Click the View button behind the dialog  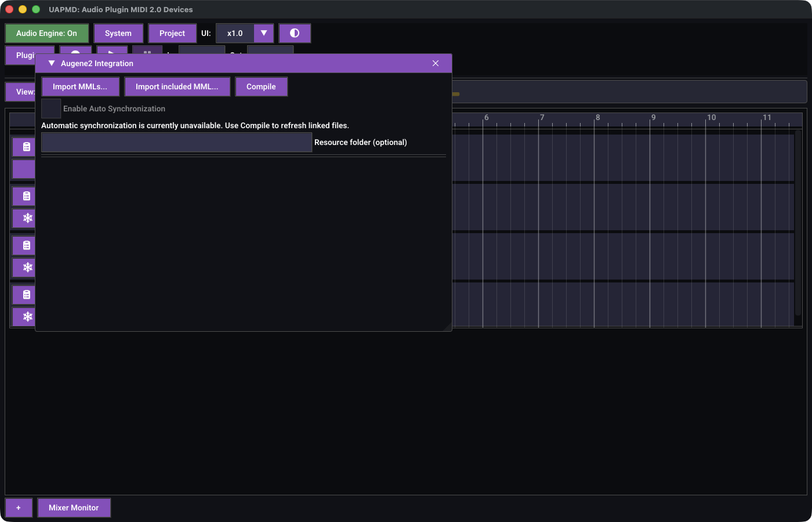(x=21, y=92)
